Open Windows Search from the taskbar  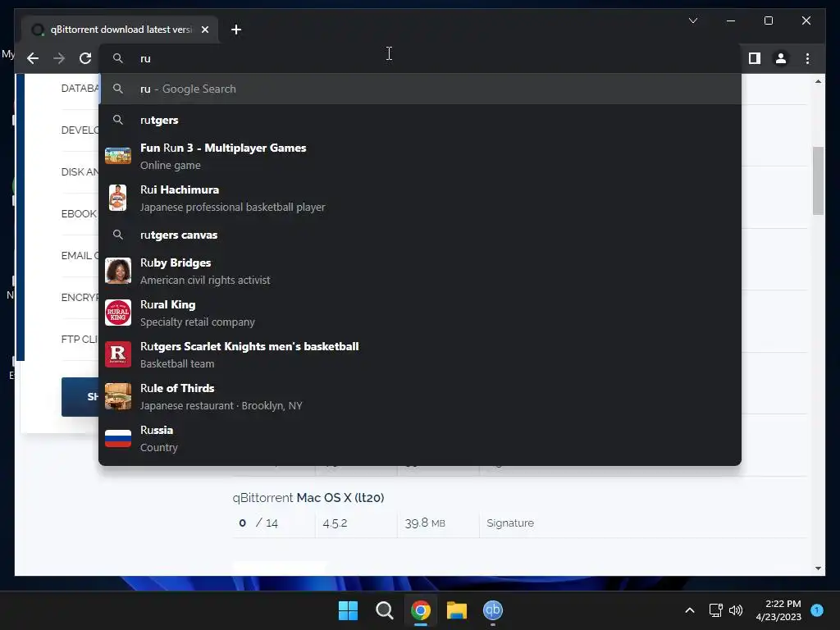[x=384, y=610]
